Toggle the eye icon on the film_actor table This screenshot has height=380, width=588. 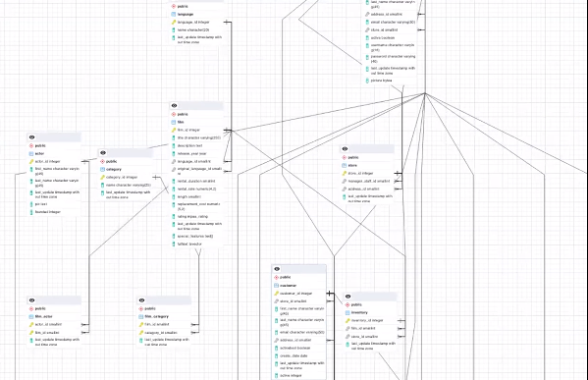tap(31, 300)
